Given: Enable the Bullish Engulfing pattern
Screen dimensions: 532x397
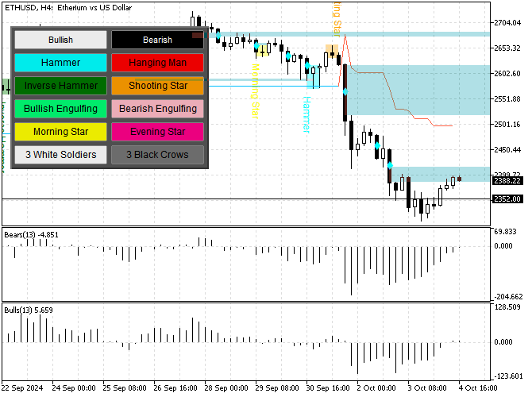Looking at the screenshot, I should 60,109.
